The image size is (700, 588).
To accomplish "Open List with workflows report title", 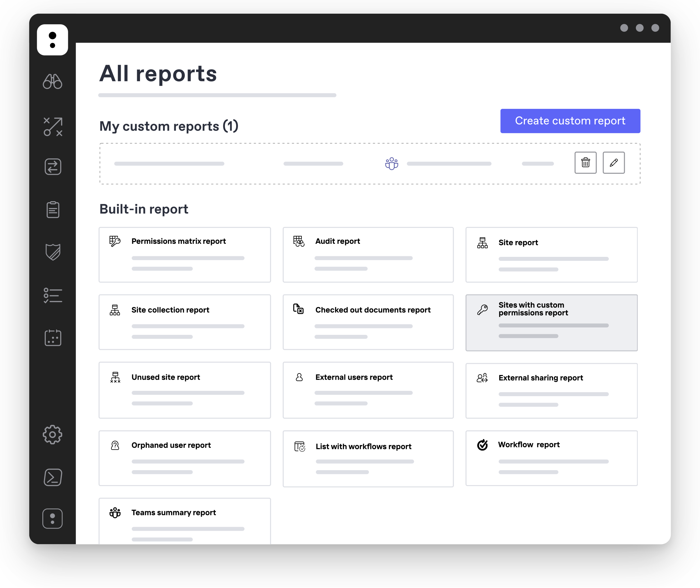I will point(363,446).
